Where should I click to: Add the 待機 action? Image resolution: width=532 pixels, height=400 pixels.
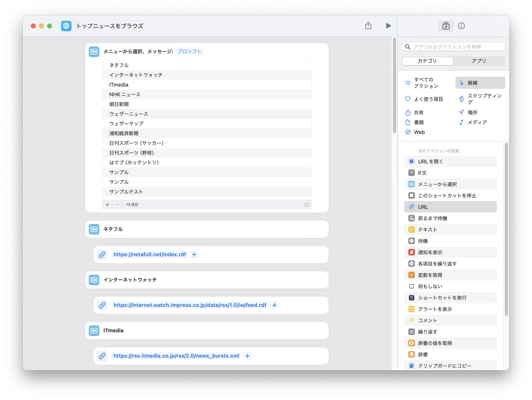450,241
